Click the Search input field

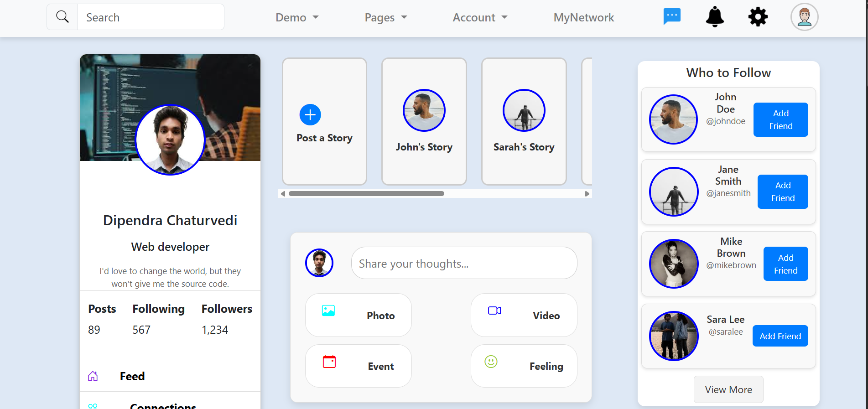click(x=151, y=17)
